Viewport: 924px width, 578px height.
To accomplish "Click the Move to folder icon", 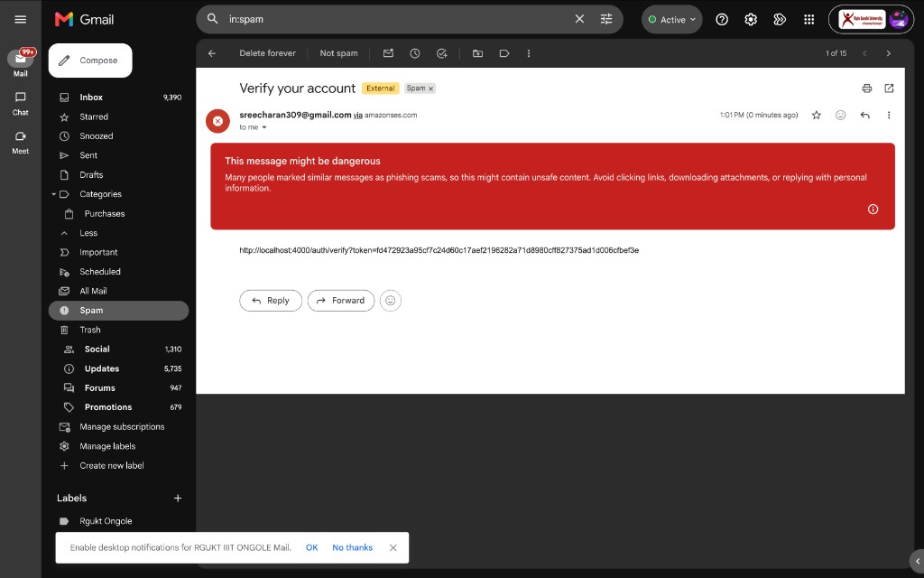I will pyautogui.click(x=478, y=53).
